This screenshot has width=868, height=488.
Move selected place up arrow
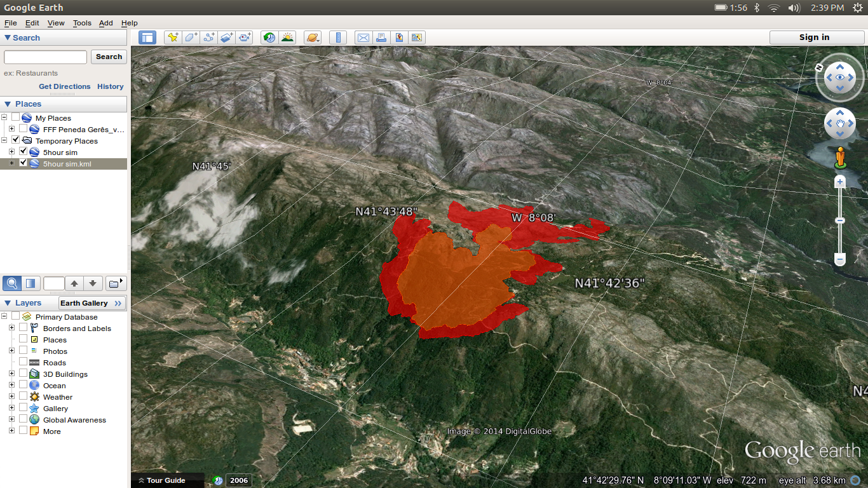pos(74,283)
